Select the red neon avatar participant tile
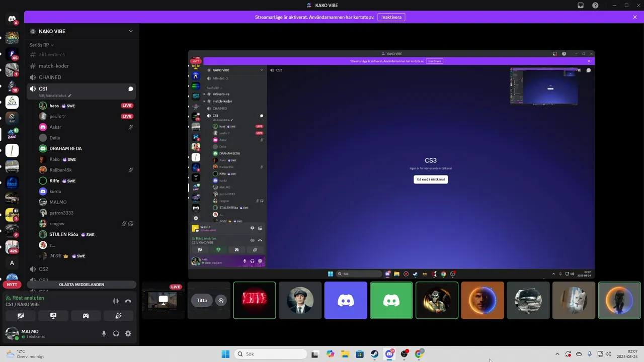Viewport: 644px width, 362px height. click(x=255, y=300)
